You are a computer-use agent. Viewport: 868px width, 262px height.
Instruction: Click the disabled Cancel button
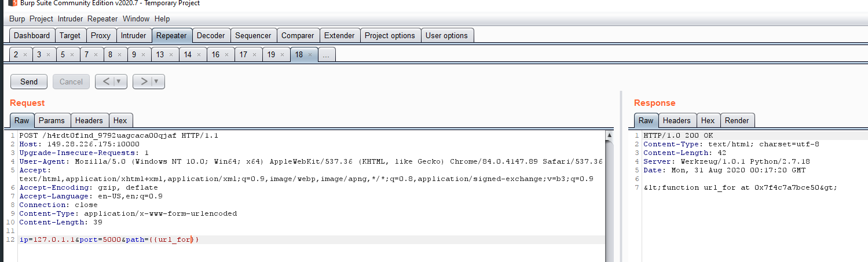[x=71, y=82]
